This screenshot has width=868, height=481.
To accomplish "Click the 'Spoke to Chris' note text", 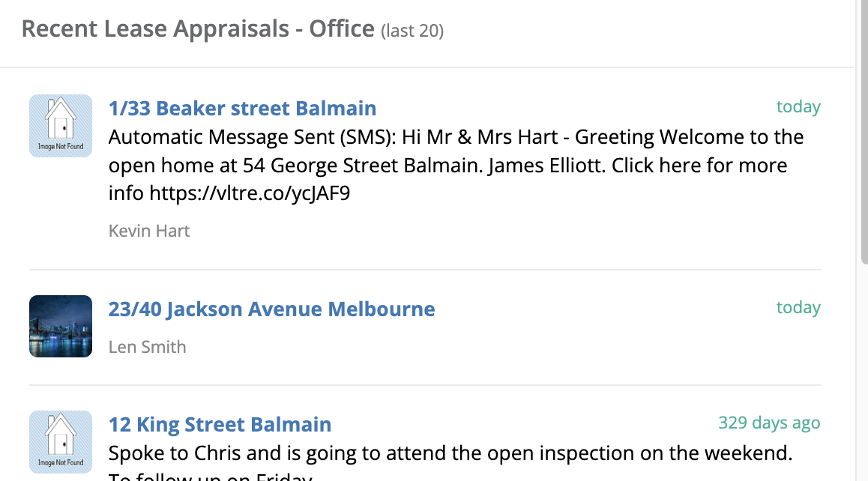I will tap(450, 453).
